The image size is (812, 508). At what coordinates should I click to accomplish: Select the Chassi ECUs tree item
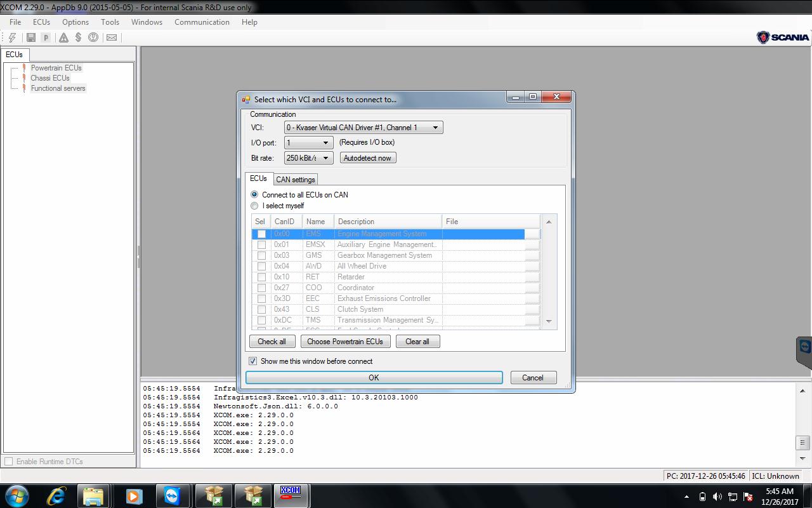pyautogui.click(x=50, y=78)
